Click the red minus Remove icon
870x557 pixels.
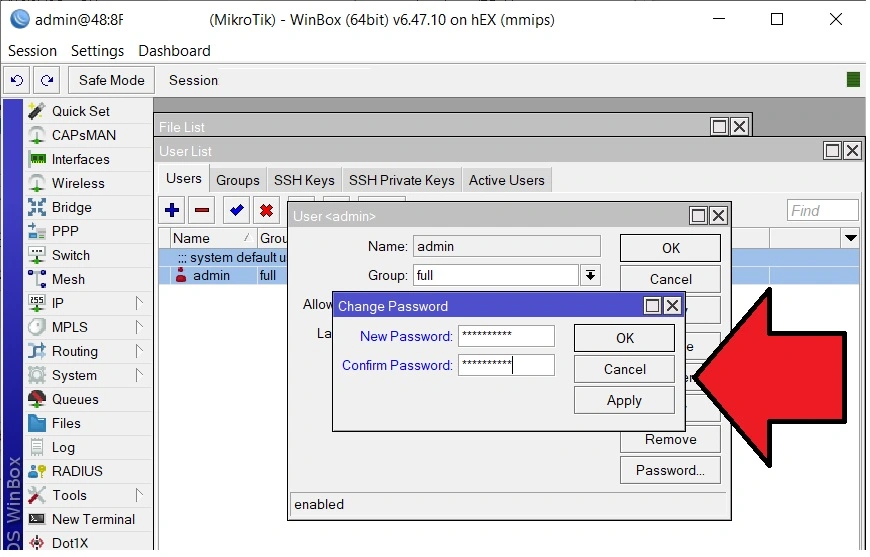coord(202,210)
